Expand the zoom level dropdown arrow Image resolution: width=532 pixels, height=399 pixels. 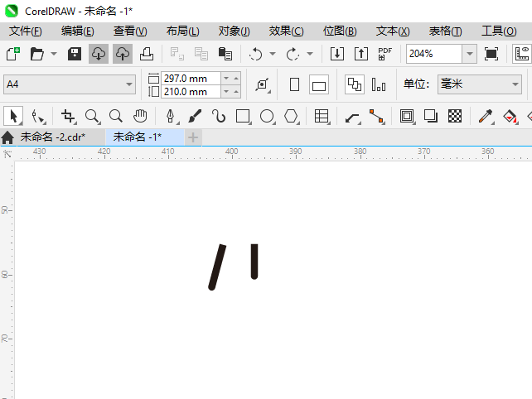[x=470, y=54]
